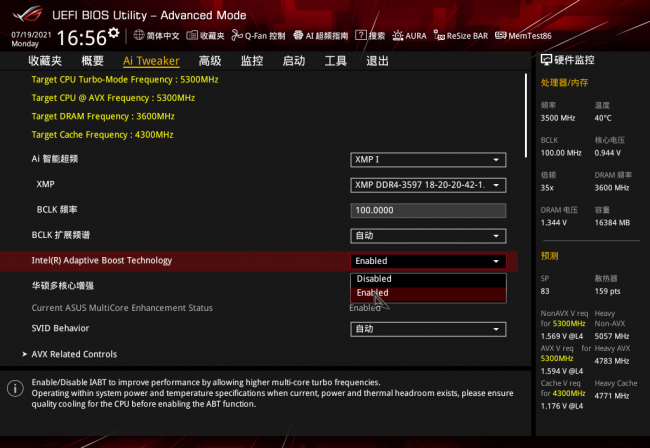Click Target DRAM Frequency : 3600MHz
650x448 pixels.
(x=103, y=116)
